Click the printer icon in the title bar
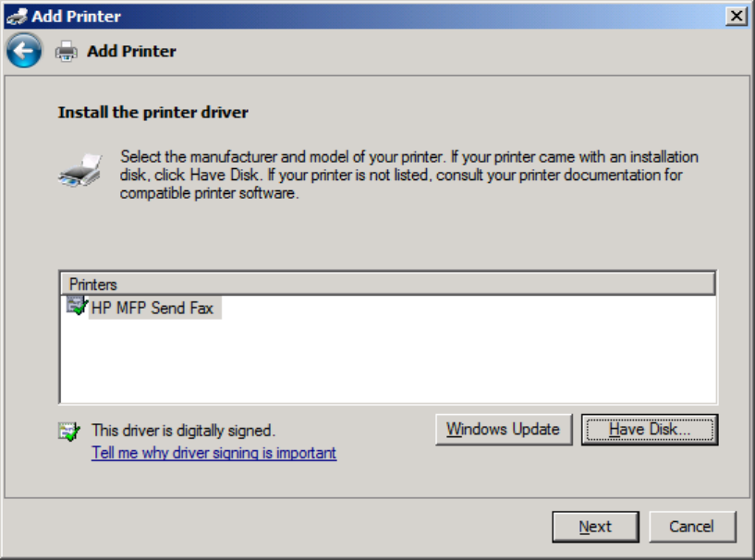This screenshot has width=755, height=560. point(16,16)
